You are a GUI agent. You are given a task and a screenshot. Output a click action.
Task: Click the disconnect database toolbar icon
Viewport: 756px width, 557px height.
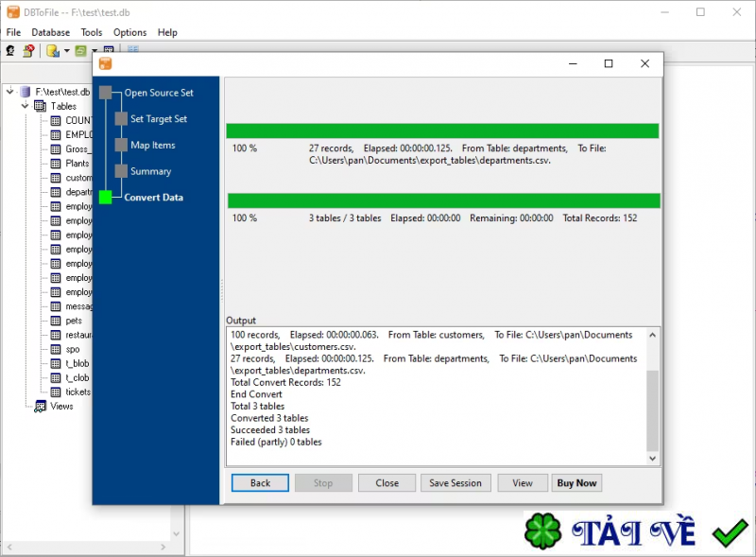(27, 49)
